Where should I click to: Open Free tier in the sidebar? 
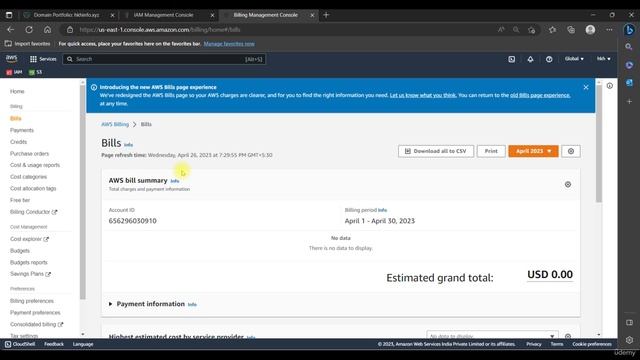pos(20,200)
